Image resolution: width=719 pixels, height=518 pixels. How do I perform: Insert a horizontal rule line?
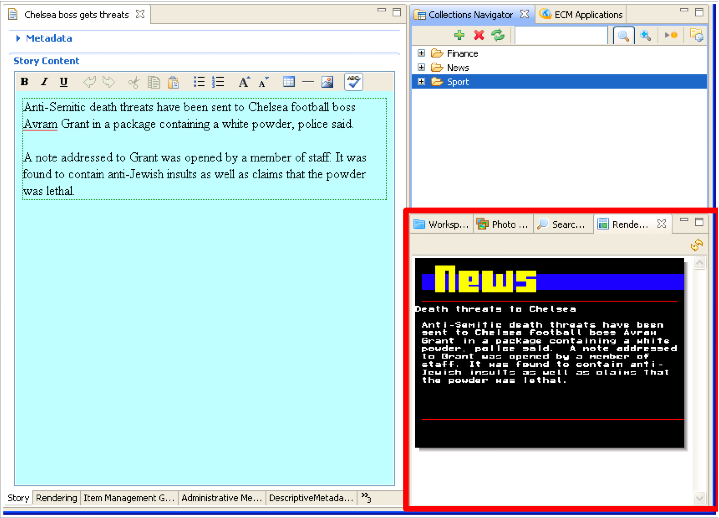(x=308, y=82)
